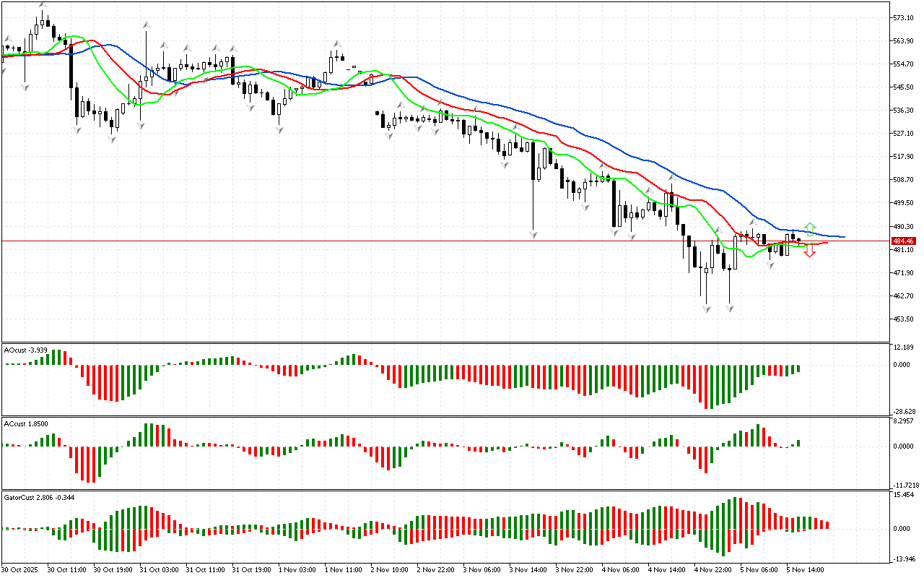The image size is (924, 578).
Task: Select the ACcust 1.8500 indicator label
Action: pyautogui.click(x=27, y=423)
